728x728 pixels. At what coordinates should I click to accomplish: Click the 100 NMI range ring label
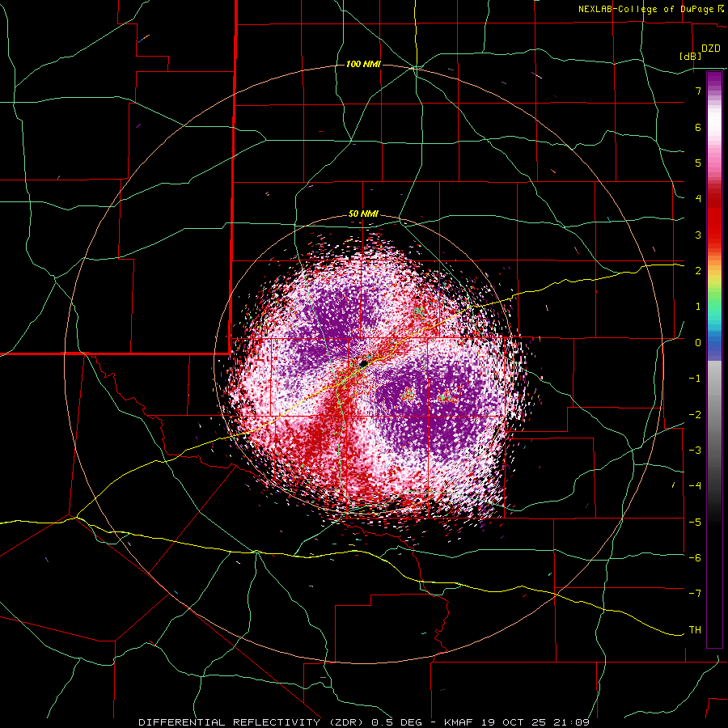(x=363, y=64)
